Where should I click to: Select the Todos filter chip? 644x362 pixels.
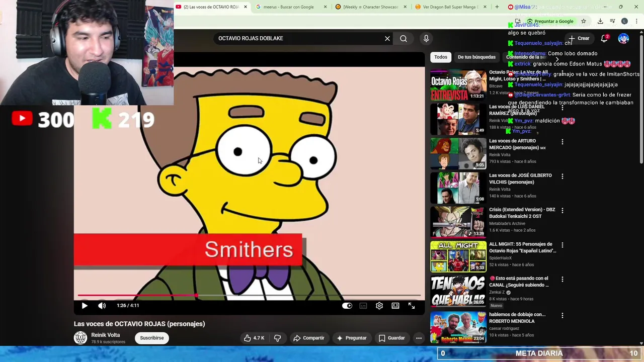[441, 57]
